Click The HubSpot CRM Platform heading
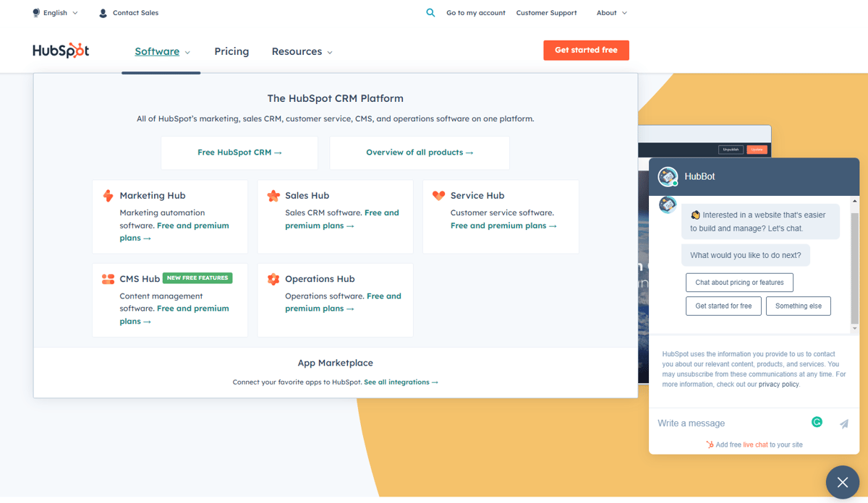The image size is (868, 503). tap(336, 98)
